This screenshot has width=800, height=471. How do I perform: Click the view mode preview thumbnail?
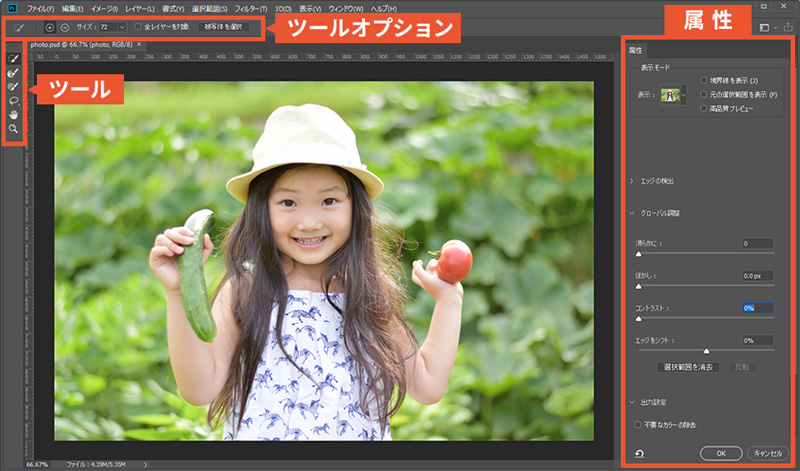(x=670, y=95)
